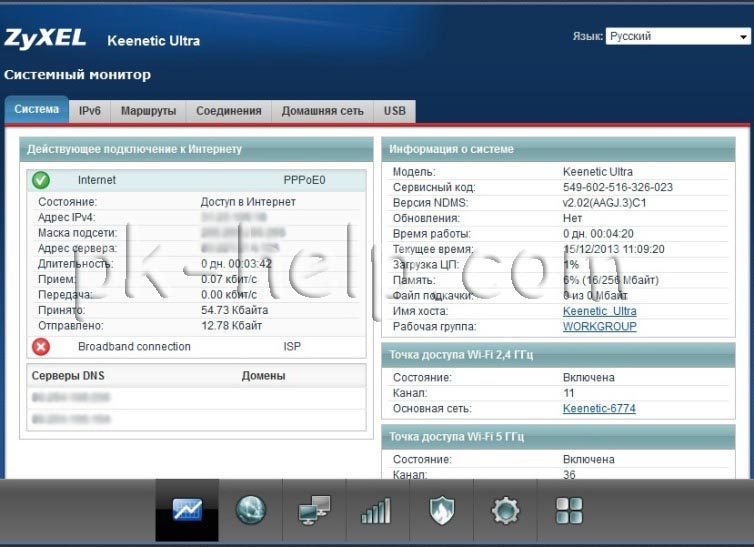The height and width of the screenshot is (547, 754).
Task: Click current time 15/12/2013 11:09:20
Action: tap(614, 249)
